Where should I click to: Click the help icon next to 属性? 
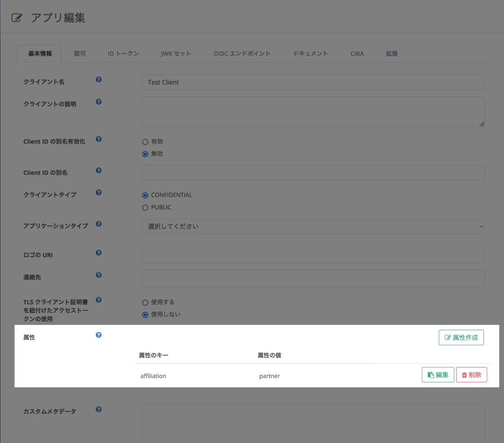[x=98, y=334]
